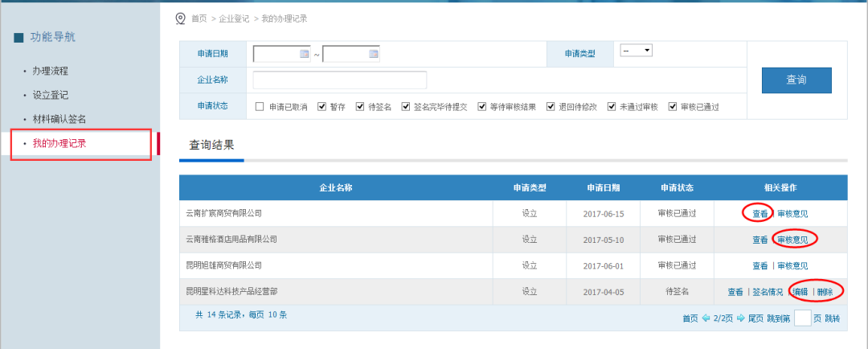Focus the end date input field
868x349 pixels.
pos(351,54)
